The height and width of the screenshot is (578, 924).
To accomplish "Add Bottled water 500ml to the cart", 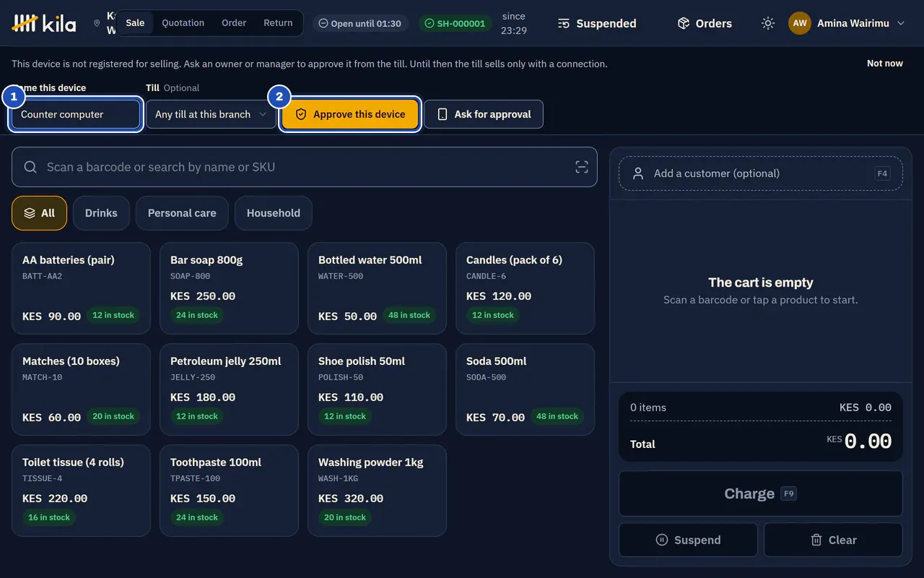I will (377, 288).
